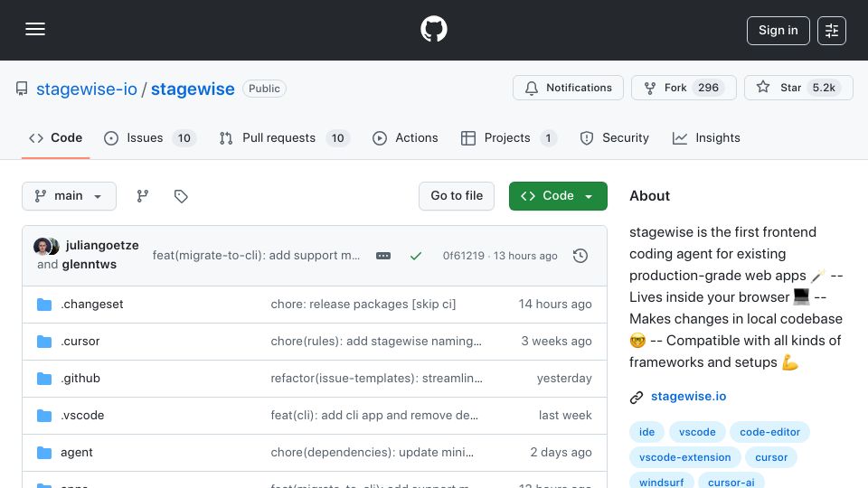Open commit 'chore: release packages [skip ci]'

[x=363, y=305]
